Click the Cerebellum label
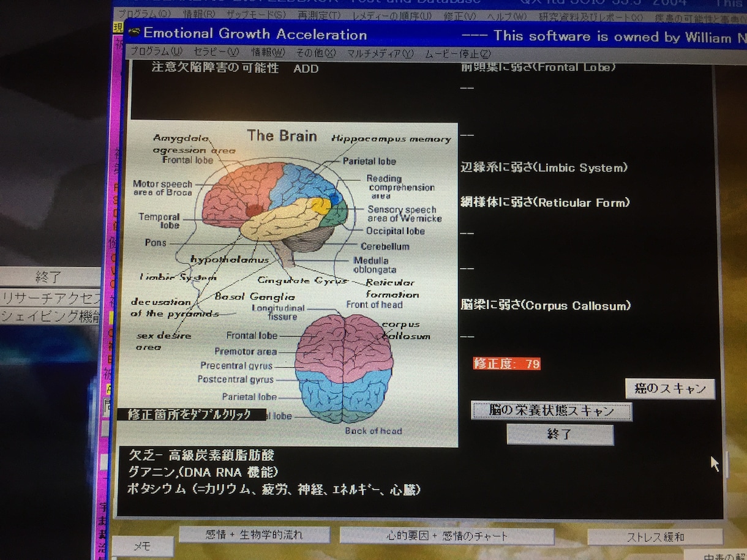 pos(385,246)
